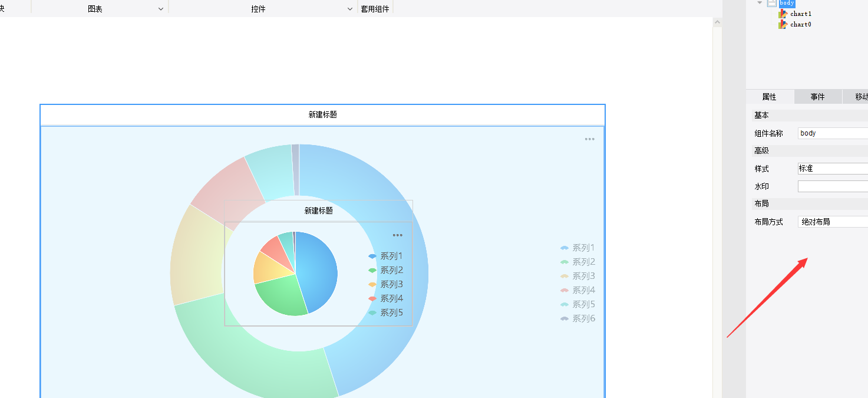The image size is (868, 398).
Task: Click 系列2 legend marker in the inner pie legend
Action: 372,270
